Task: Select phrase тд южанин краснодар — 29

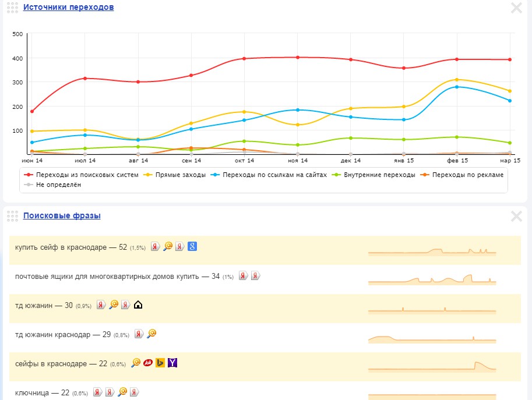Action: 63,335
